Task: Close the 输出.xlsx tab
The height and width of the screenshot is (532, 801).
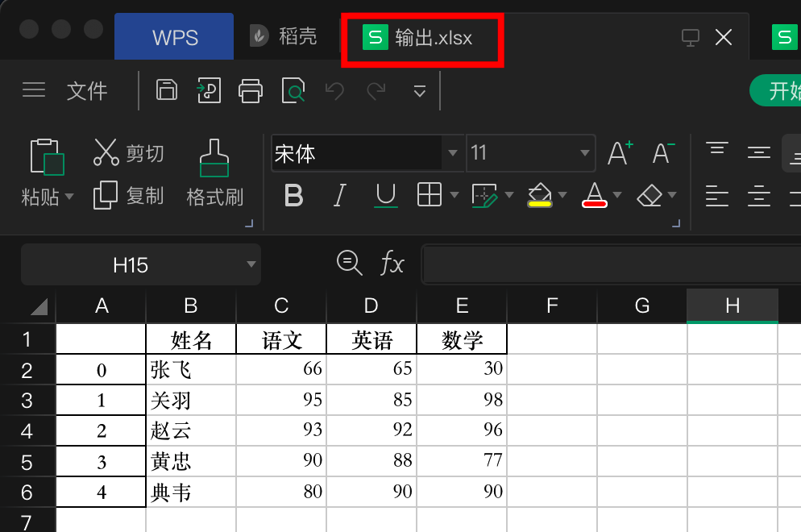Action: [724, 37]
